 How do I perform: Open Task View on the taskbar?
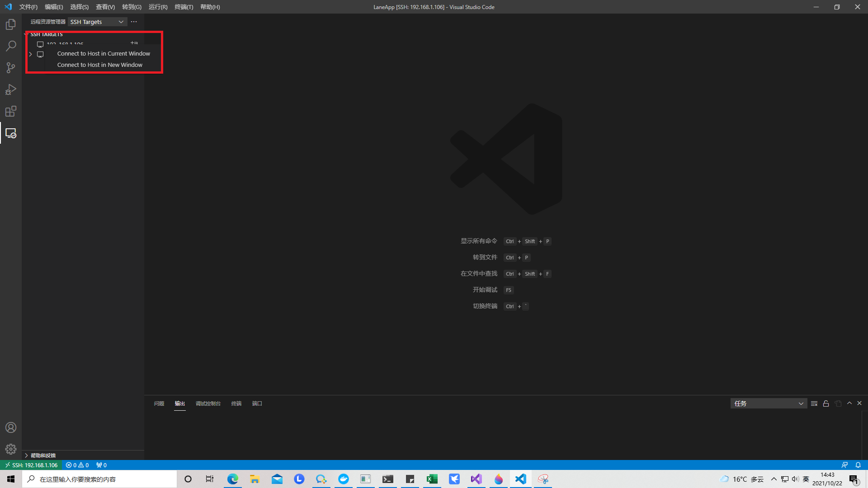pyautogui.click(x=210, y=479)
